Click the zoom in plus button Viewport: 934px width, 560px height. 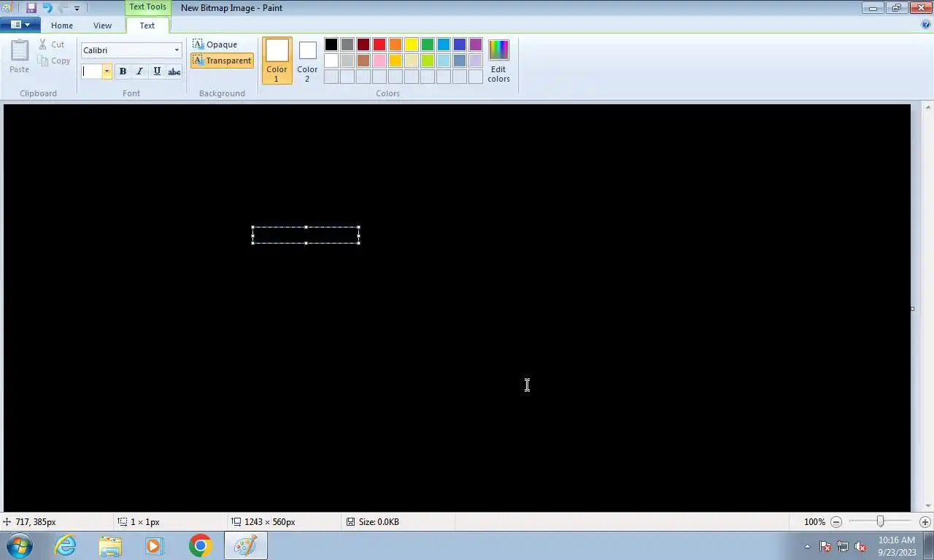(x=925, y=522)
